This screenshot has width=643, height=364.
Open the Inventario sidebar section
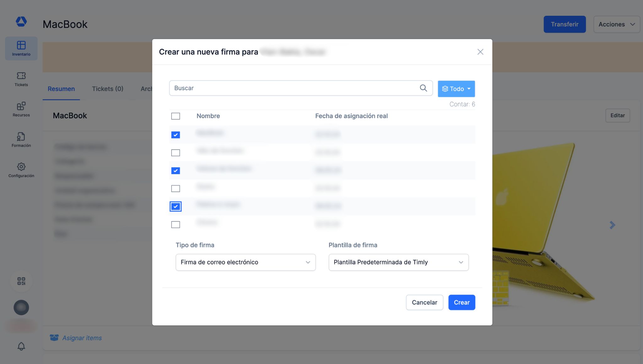21,48
